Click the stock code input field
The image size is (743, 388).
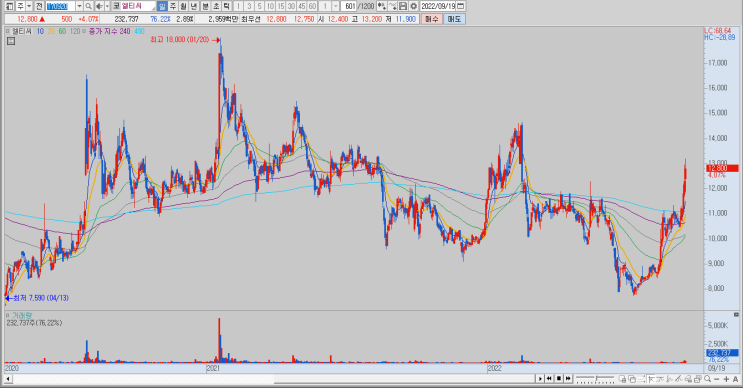[x=60, y=6]
